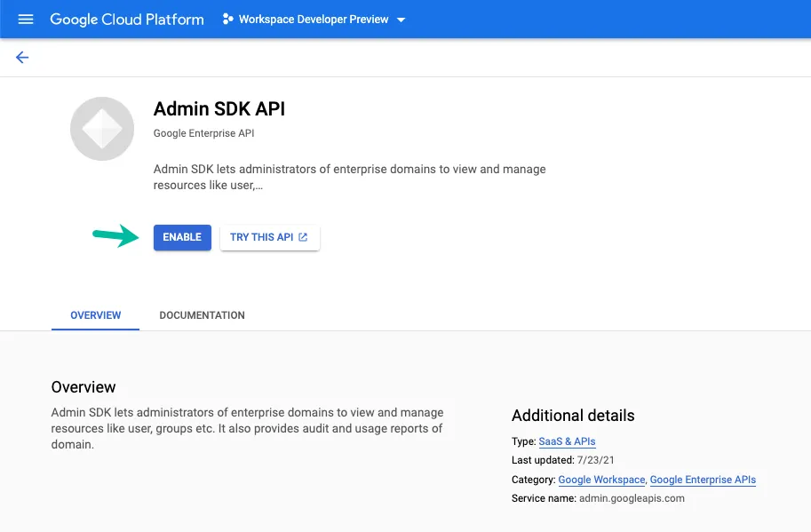Click the Google Cloud Platform logo
The width and height of the screenshot is (811, 532).
(x=126, y=19)
